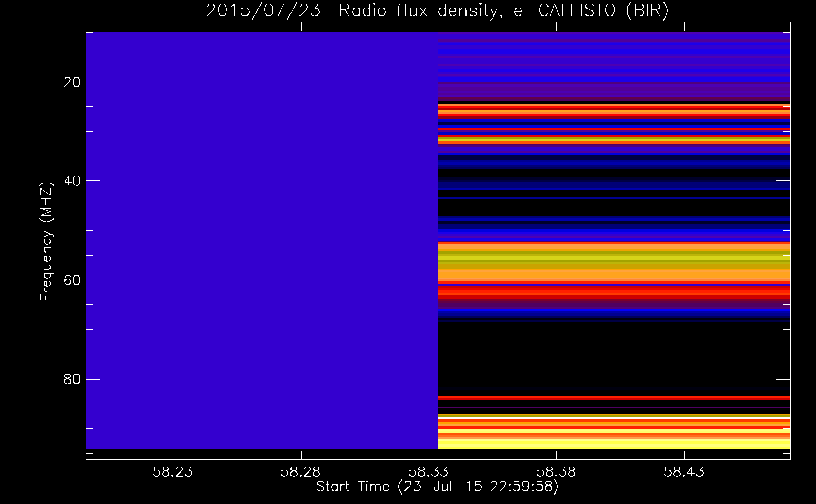Click the 'Start Time (23-Jul-15 22:59:58)' label
Image resolution: width=816 pixels, height=504 pixels.
pos(437,487)
